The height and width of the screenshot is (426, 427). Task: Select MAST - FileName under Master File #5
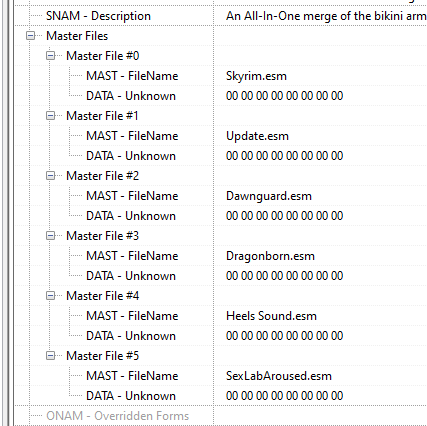[x=132, y=376]
